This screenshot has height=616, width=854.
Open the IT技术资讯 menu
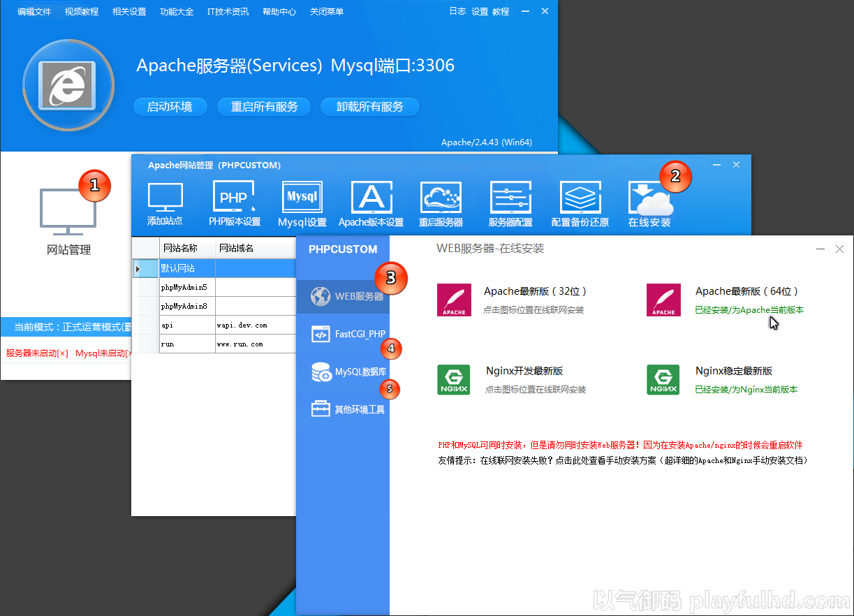[228, 12]
